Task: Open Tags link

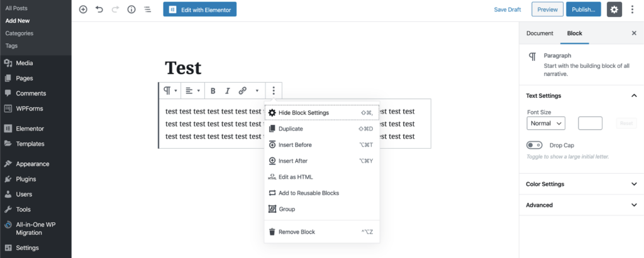Action: (x=11, y=46)
